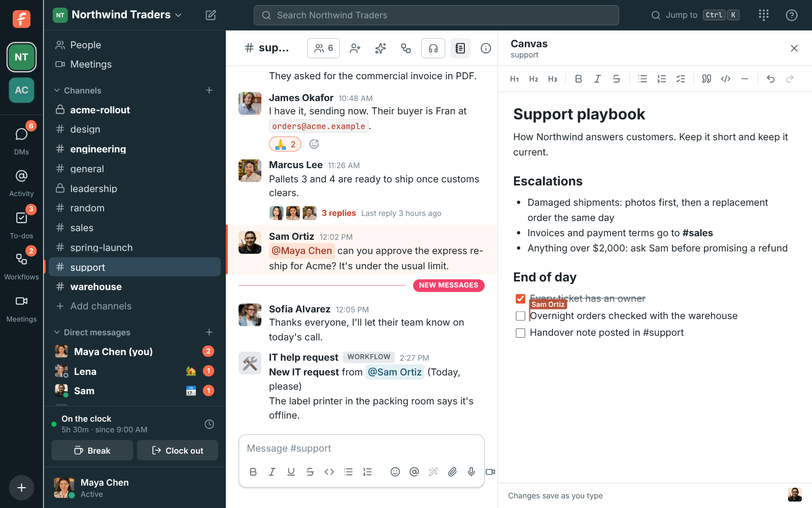Record audio clip with microphone icon

click(471, 472)
